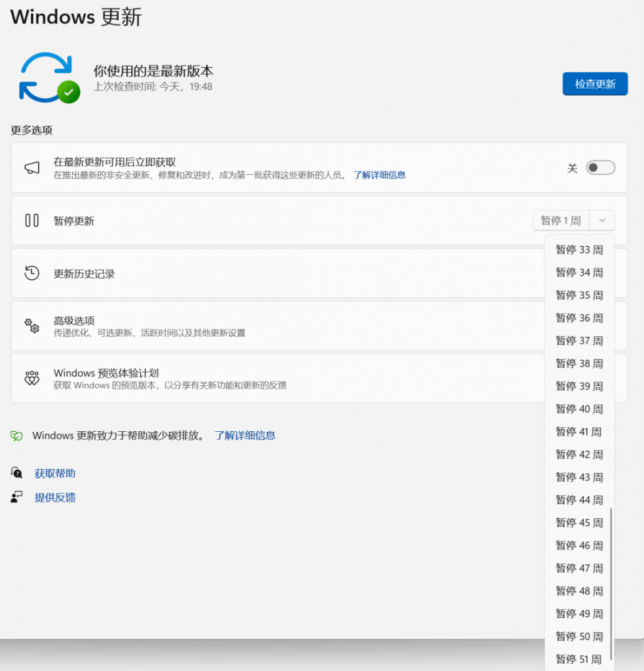Toggle 在最新更新可用后立即获取 switch on
The image size is (644, 671).
pos(600,168)
